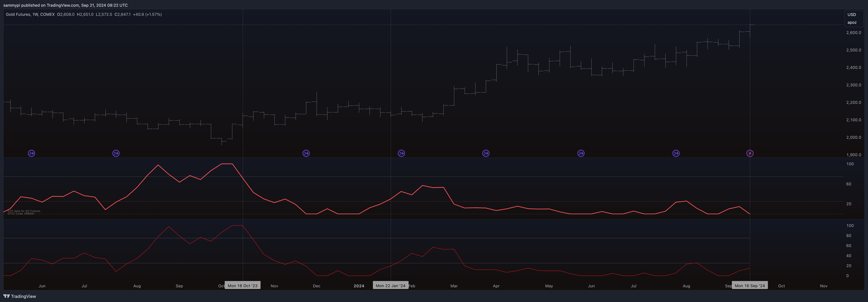Click the 'Dec' month label
This screenshot has height=302, width=868.
316,286
